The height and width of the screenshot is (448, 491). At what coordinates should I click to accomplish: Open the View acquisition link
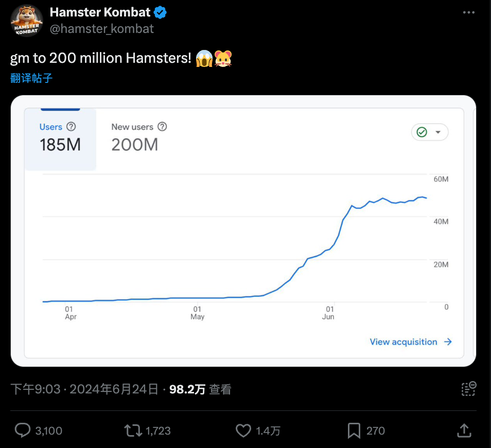pos(411,342)
